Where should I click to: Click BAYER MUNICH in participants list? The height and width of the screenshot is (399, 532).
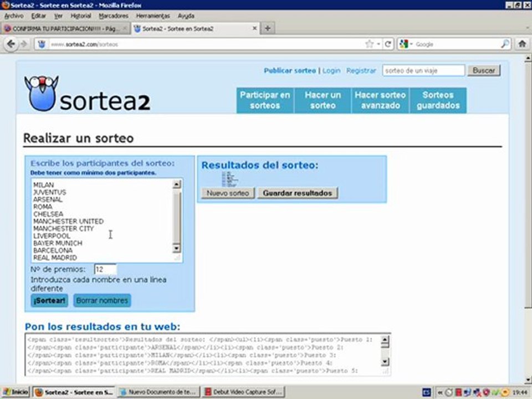tap(58, 243)
